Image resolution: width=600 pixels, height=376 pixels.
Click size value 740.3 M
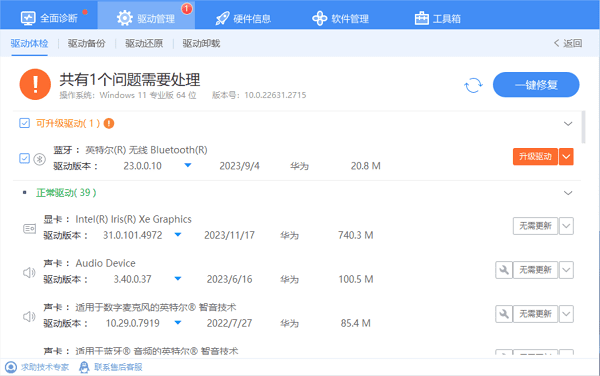click(355, 235)
